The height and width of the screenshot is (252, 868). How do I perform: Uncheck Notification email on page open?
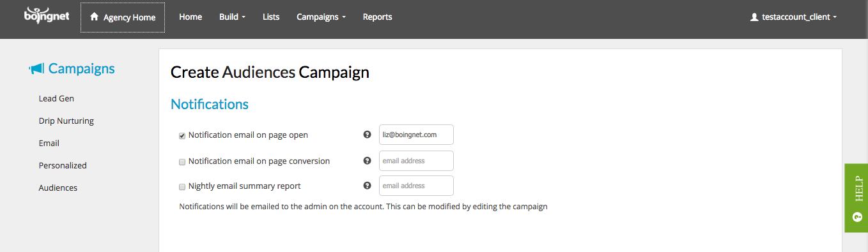coord(182,136)
